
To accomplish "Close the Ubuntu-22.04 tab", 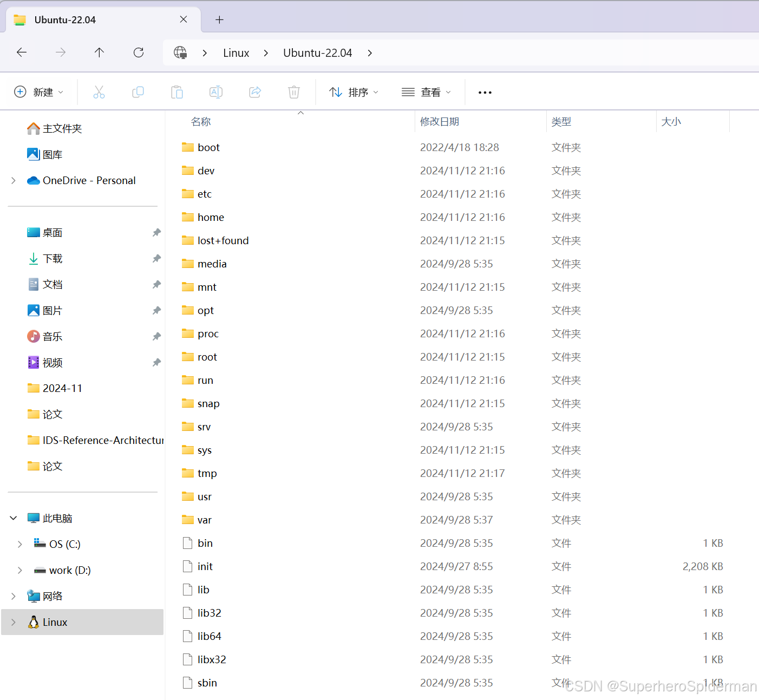I will tap(184, 19).
